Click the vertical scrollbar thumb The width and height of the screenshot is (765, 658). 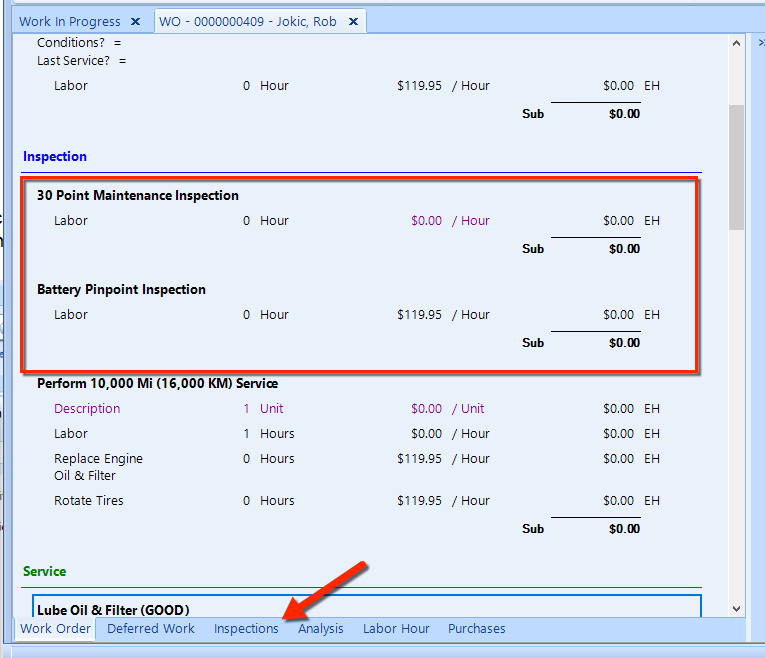click(x=736, y=166)
